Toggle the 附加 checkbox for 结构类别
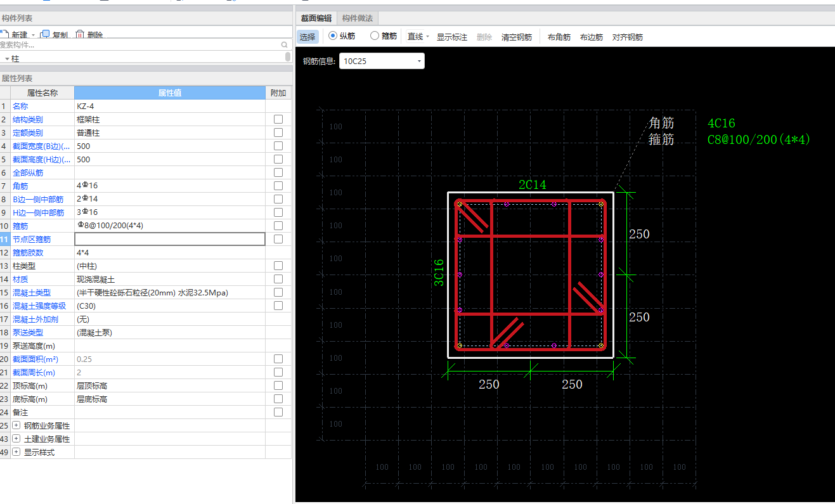This screenshot has width=835, height=504. [278, 119]
